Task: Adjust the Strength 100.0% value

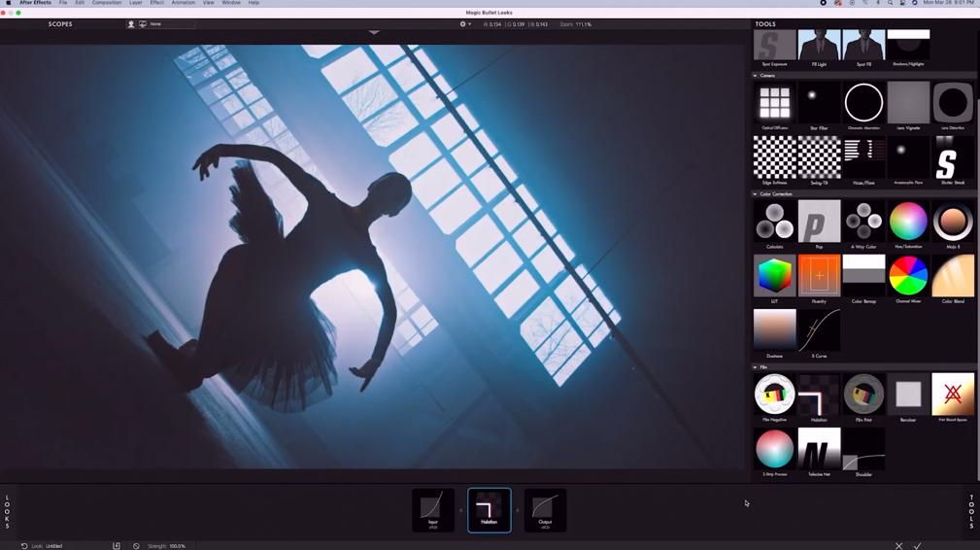Action: click(x=178, y=546)
